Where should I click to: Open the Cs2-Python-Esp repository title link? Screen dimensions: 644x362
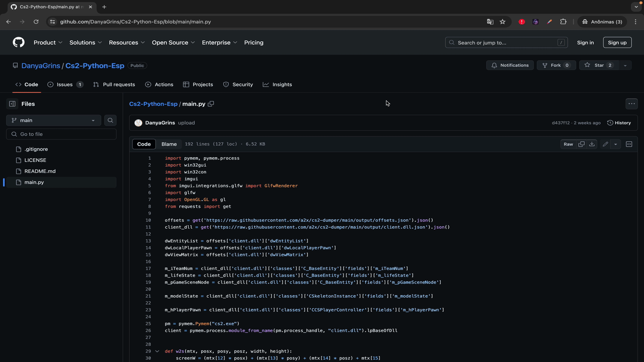(95, 66)
